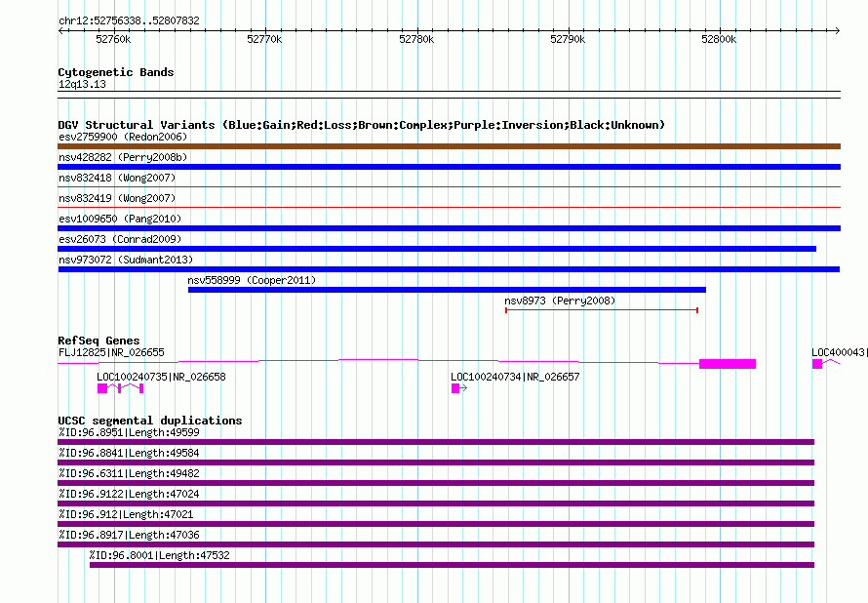Screen dimensions: 868x603
Task: Click the %ID:96.8951|Length:49599 label text
Action: pyautogui.click(x=129, y=432)
